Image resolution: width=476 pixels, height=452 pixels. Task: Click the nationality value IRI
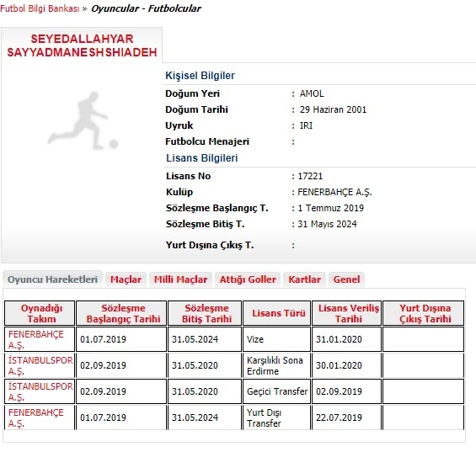(306, 125)
